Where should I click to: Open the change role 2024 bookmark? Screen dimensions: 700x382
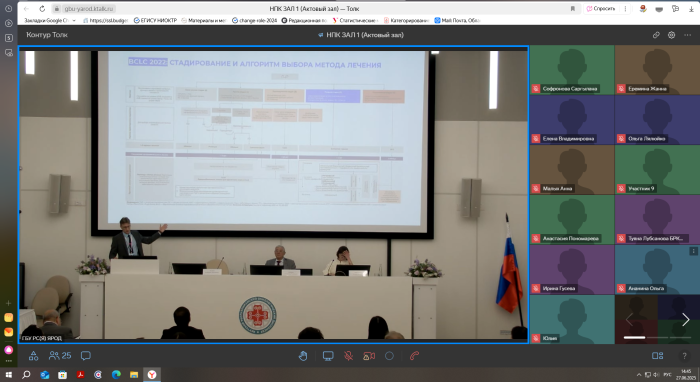[x=254, y=20]
